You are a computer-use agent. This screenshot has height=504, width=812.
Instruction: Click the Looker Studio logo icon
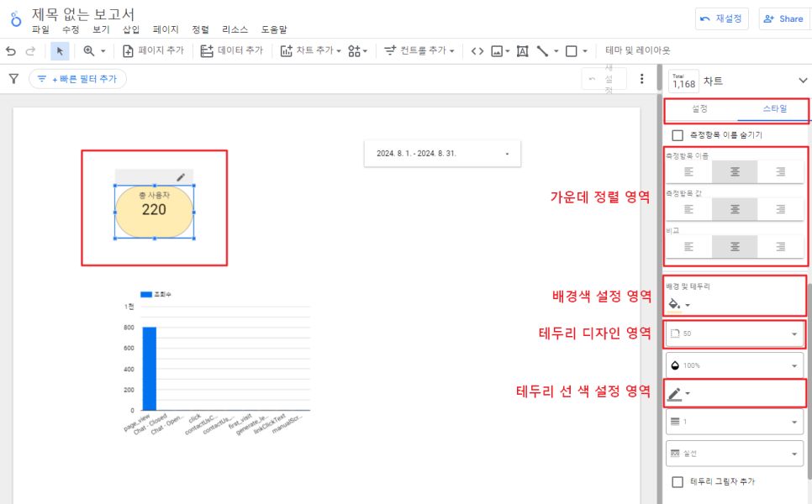tap(16, 19)
